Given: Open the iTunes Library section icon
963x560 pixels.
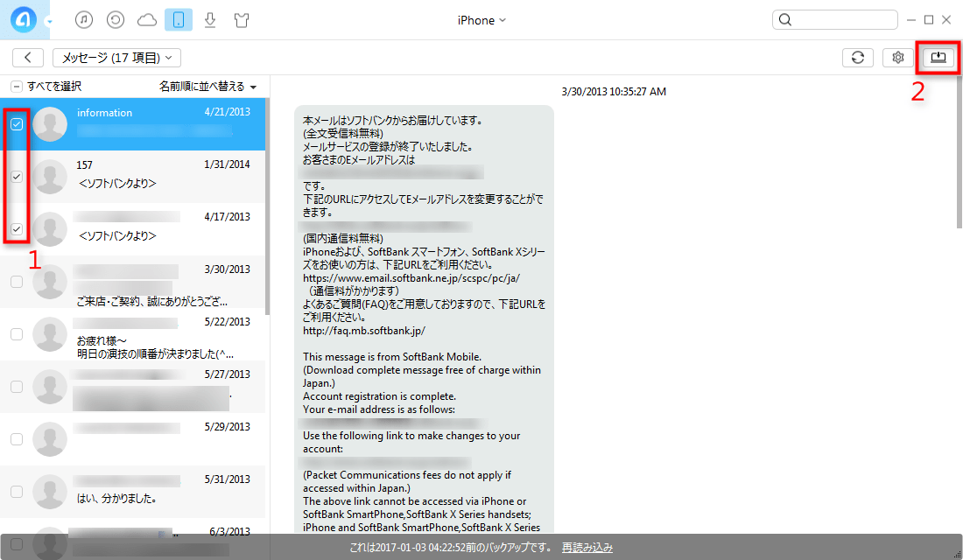Looking at the screenshot, I should (83, 19).
